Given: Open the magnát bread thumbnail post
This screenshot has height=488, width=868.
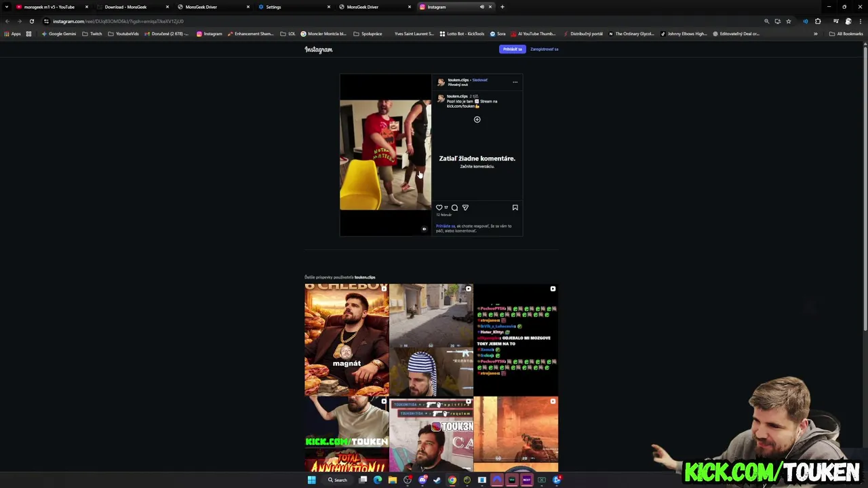Looking at the screenshot, I should [x=347, y=340].
